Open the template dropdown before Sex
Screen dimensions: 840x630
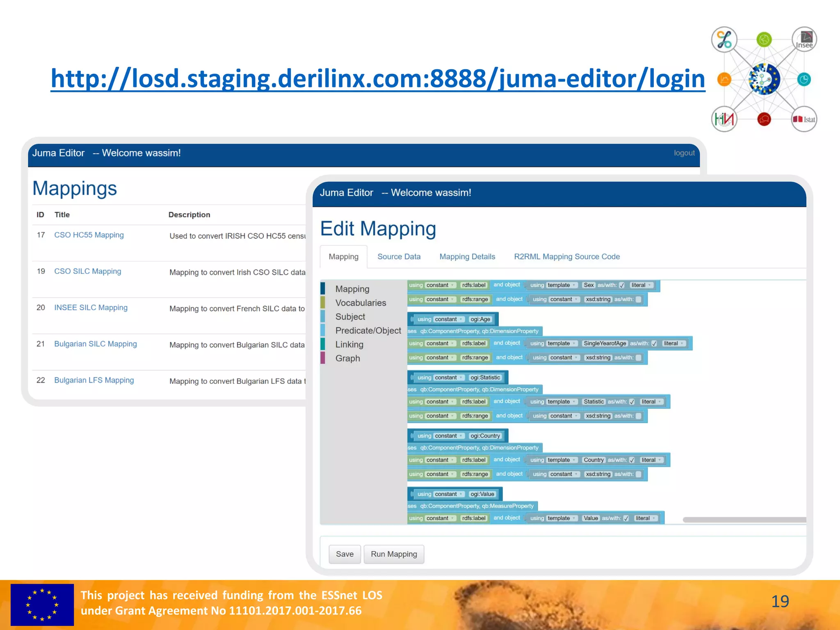pos(562,285)
